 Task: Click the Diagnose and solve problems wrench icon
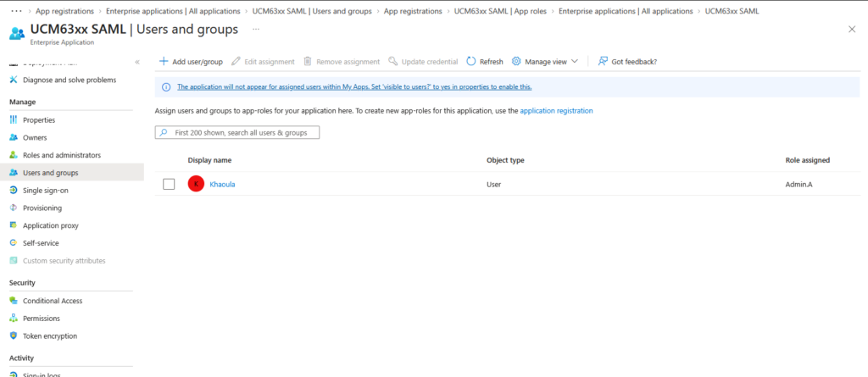14,80
